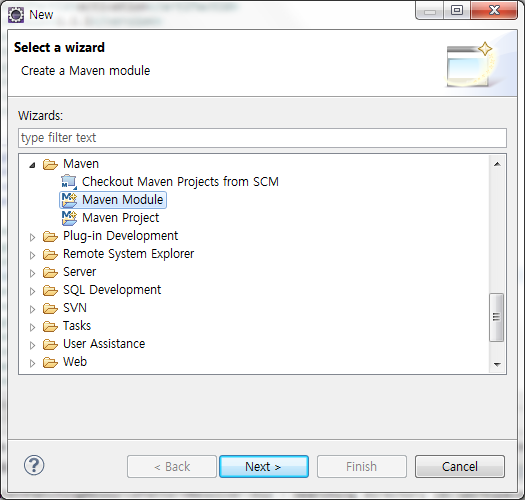Screen dimensions: 525x500
Task: Select the Server label
Action: (79, 272)
